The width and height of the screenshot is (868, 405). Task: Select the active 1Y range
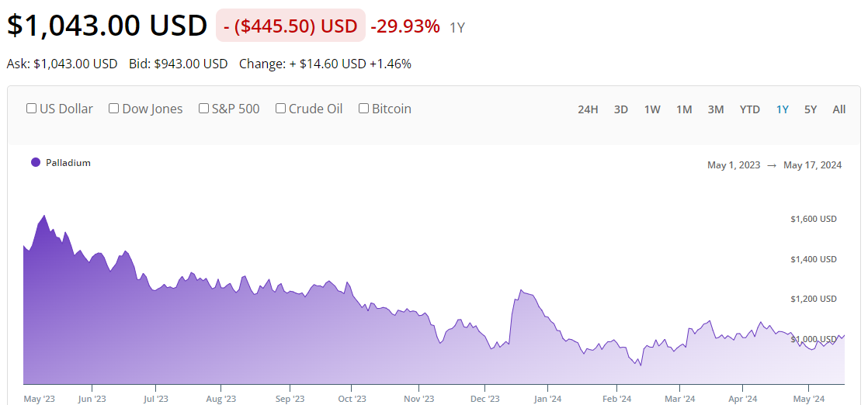(x=783, y=109)
